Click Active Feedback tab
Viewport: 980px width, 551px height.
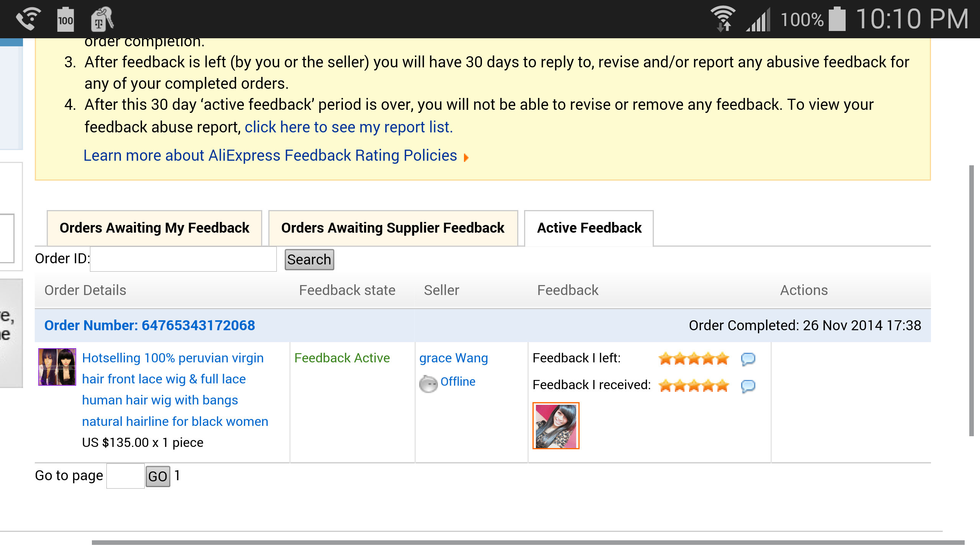[589, 227]
